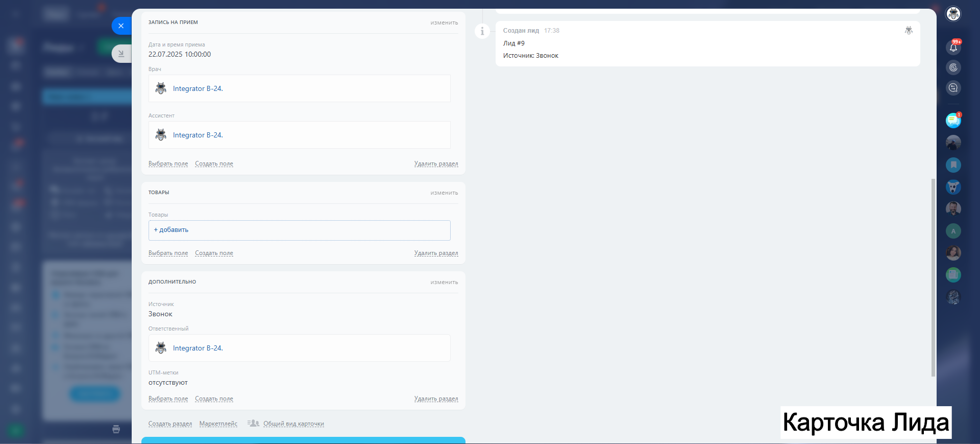Open the green notepad chat icon
The image size is (980, 444).
[x=953, y=275]
